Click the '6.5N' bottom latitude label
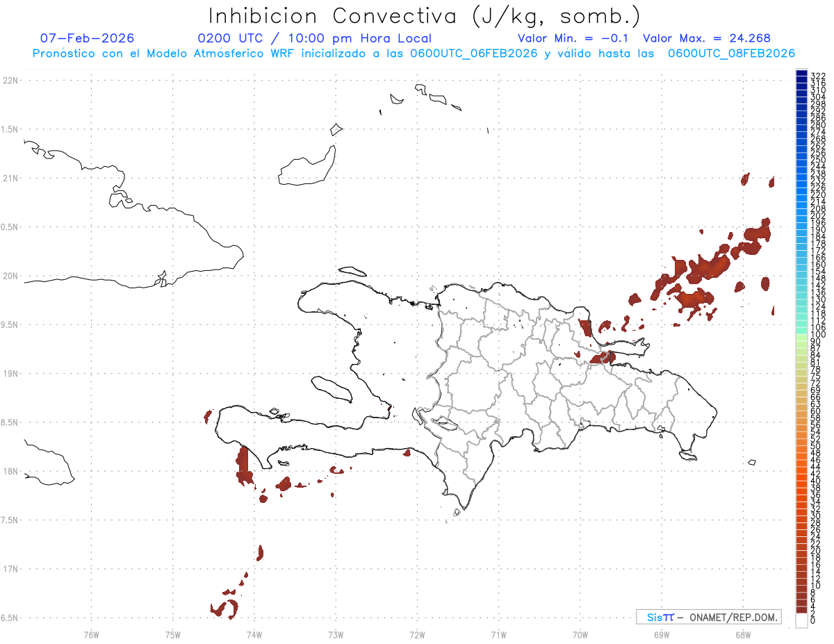834x644 pixels. click(10, 618)
